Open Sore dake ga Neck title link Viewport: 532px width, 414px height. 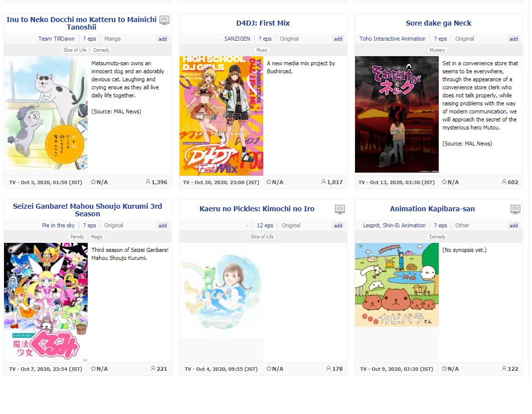pyautogui.click(x=438, y=23)
